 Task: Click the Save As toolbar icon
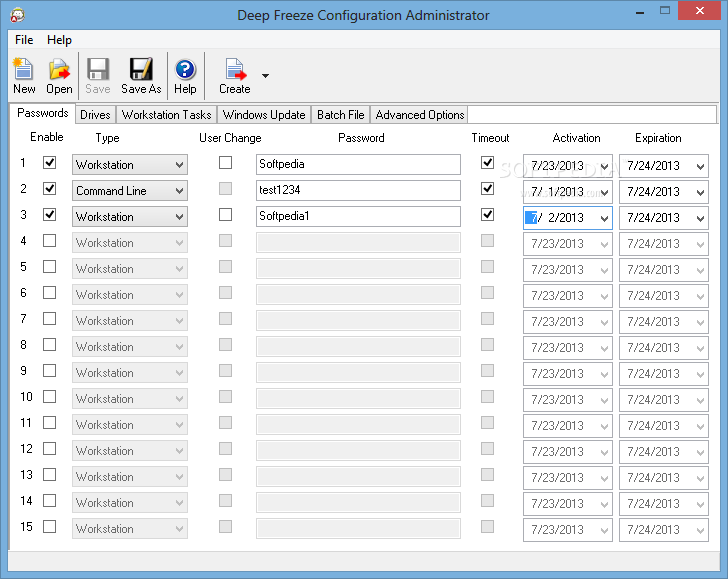(x=141, y=76)
